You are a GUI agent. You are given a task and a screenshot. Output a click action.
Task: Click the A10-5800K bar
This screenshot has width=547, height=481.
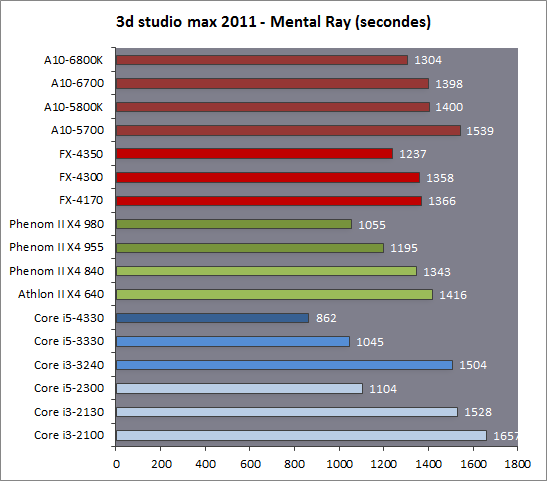[272, 107]
